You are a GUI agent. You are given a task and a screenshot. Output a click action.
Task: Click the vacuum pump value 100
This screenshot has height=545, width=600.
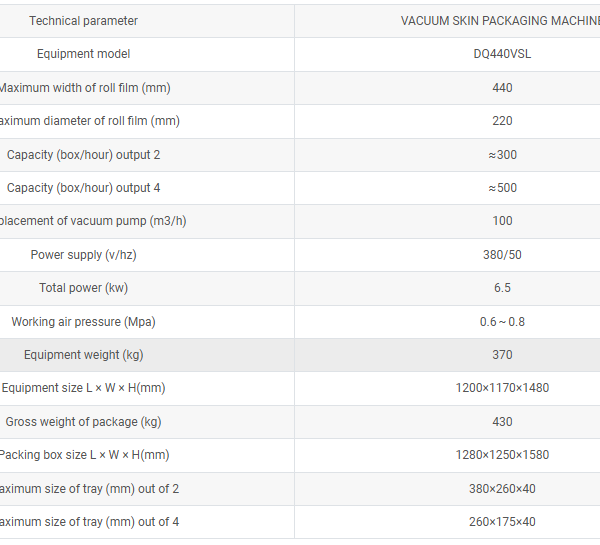502,221
